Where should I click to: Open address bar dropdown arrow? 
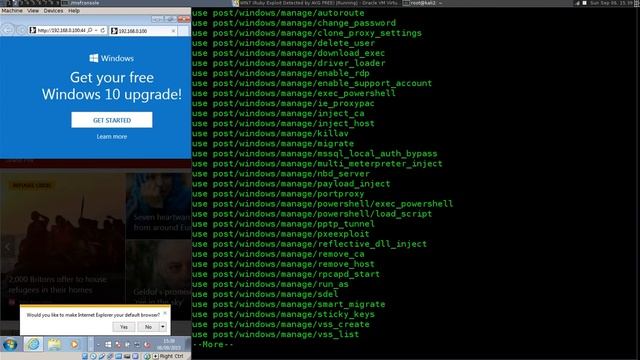96,30
